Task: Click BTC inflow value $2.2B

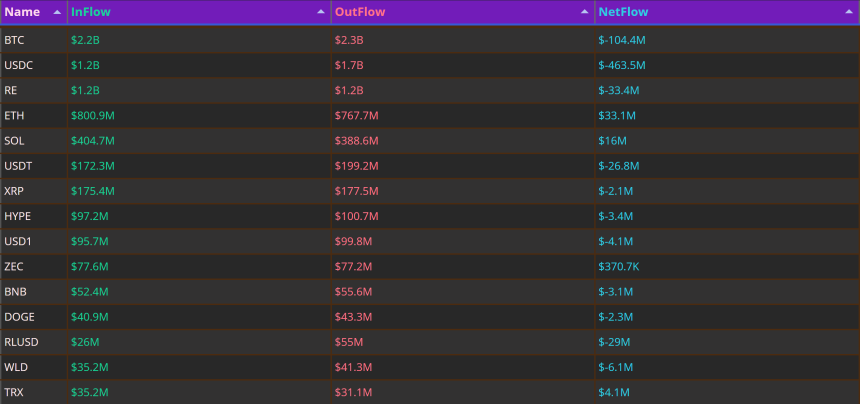Action: click(85, 40)
